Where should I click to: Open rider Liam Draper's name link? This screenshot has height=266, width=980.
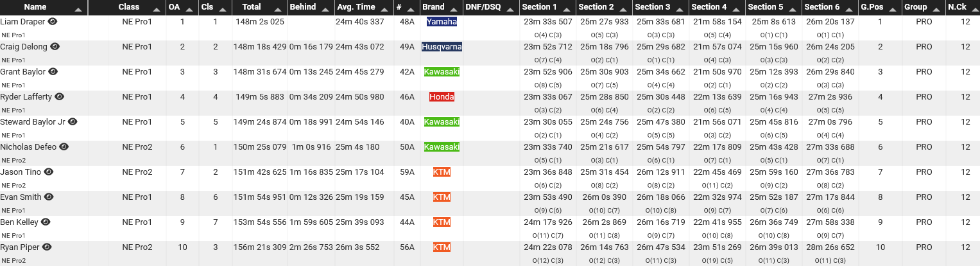coord(22,21)
